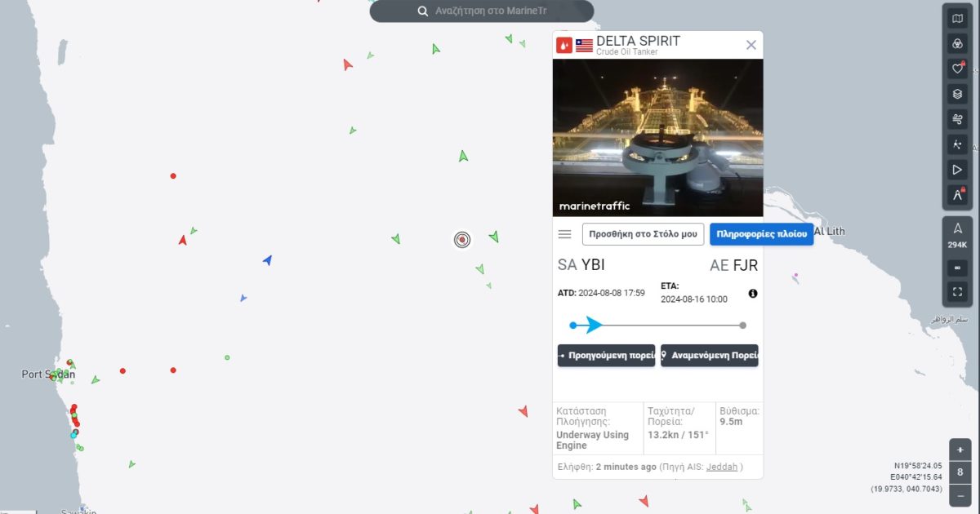This screenshot has width=980, height=514.
Task: Click the DELTA SPIRIT vessel name
Action: 638,41
